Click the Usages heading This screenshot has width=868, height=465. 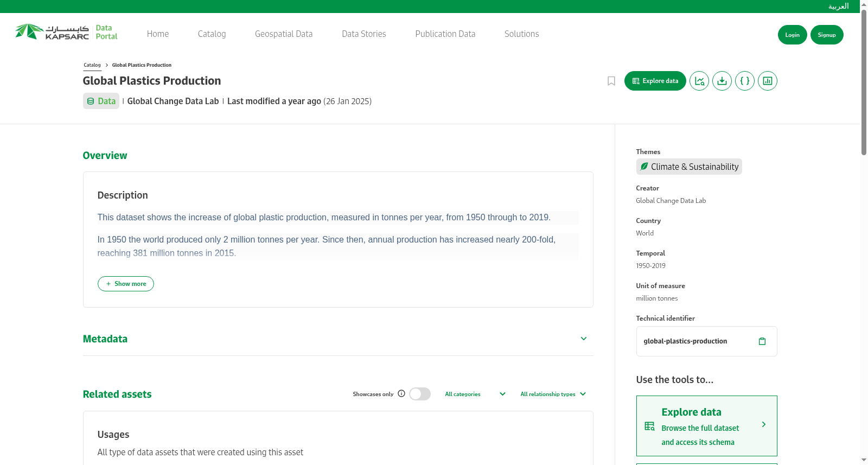click(113, 434)
